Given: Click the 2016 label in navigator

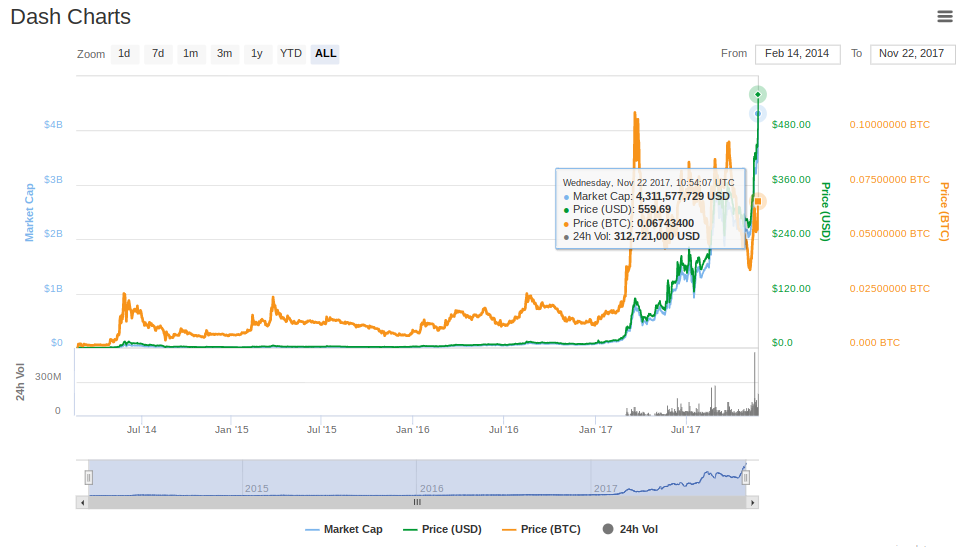Looking at the screenshot, I should tap(432, 489).
